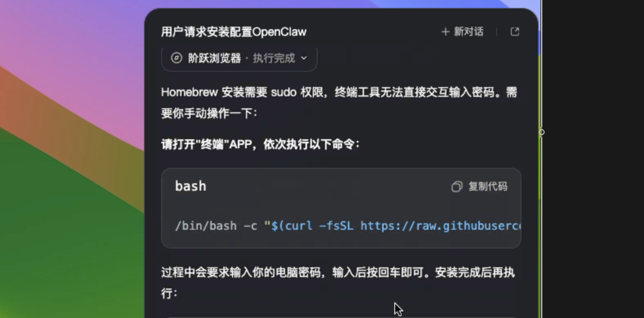
Task: Open the 阶跃浏览器 tool step chip
Action: point(239,58)
